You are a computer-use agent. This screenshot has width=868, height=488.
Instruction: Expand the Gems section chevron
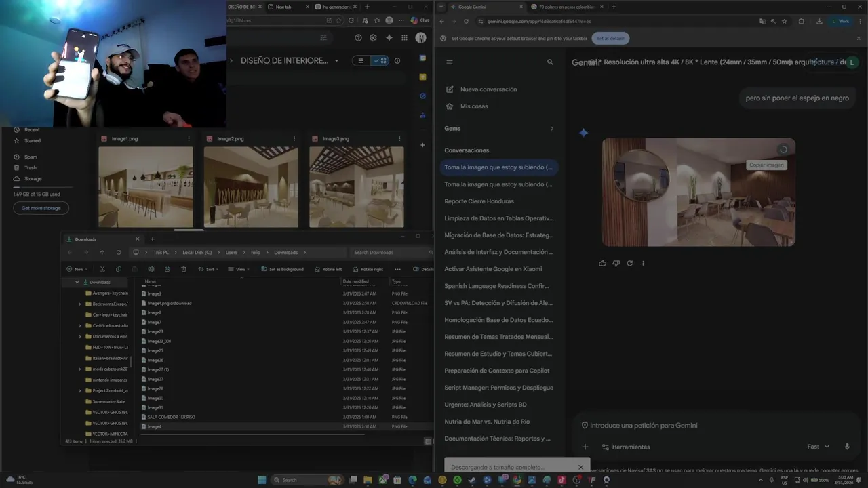click(551, 129)
